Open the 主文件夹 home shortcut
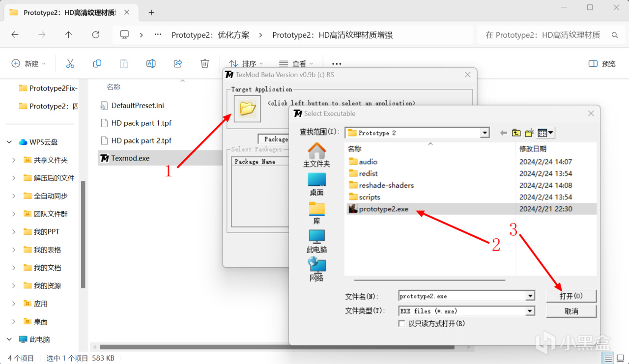 (x=316, y=155)
